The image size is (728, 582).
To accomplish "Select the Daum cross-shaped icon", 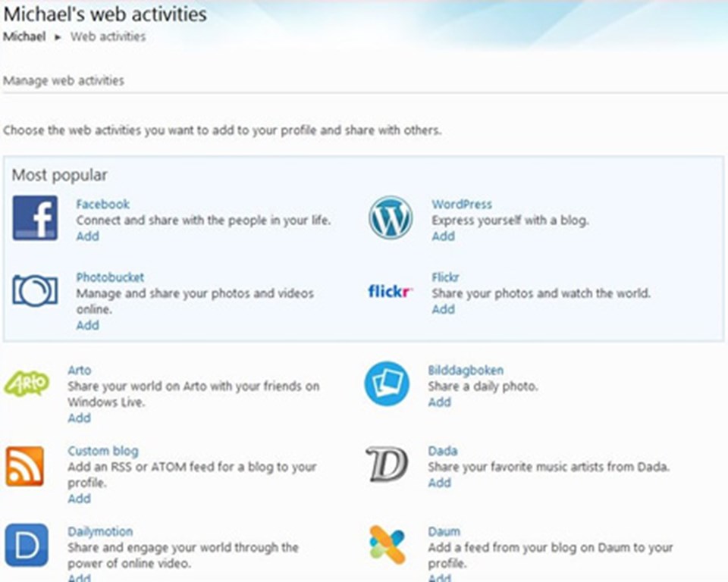I will (388, 545).
